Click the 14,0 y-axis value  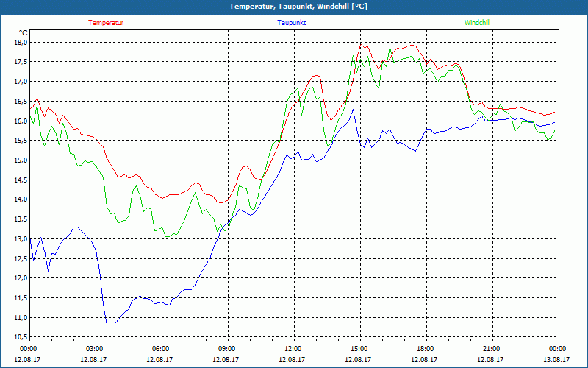point(21,199)
